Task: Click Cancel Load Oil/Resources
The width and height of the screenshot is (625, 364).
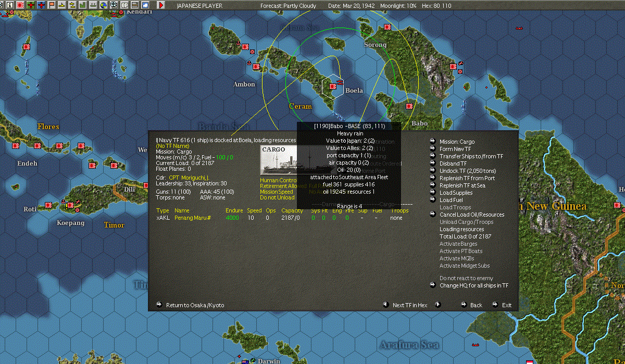Action: [472, 215]
